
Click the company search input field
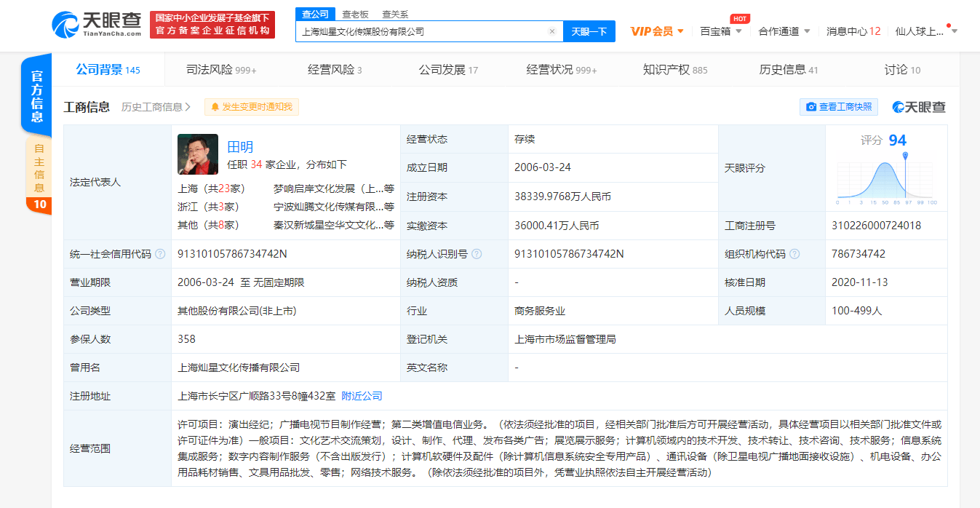[x=429, y=31]
